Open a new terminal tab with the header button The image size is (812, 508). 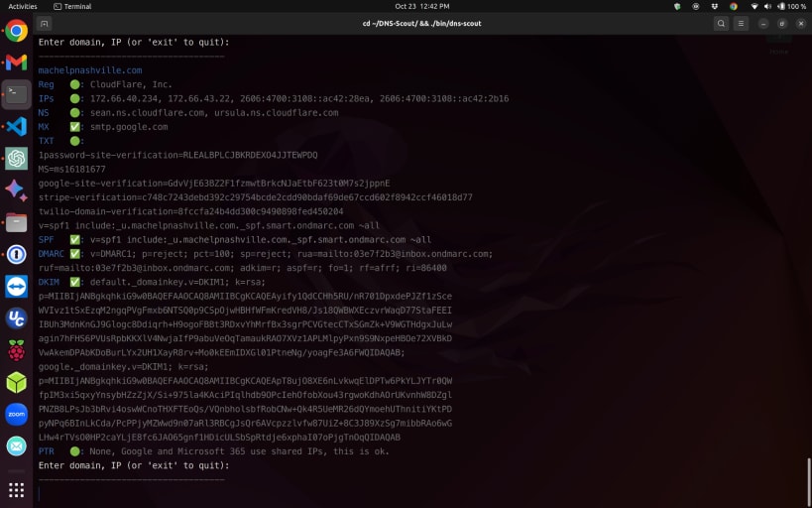[44, 24]
